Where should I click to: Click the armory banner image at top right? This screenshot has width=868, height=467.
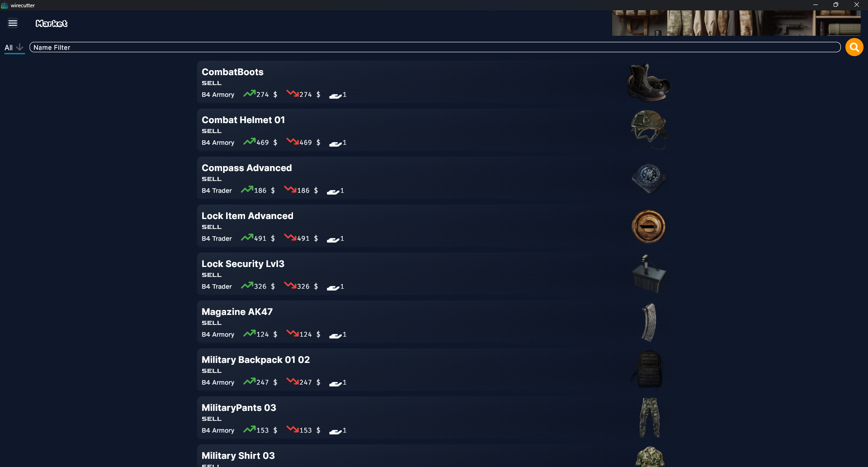tap(736, 23)
